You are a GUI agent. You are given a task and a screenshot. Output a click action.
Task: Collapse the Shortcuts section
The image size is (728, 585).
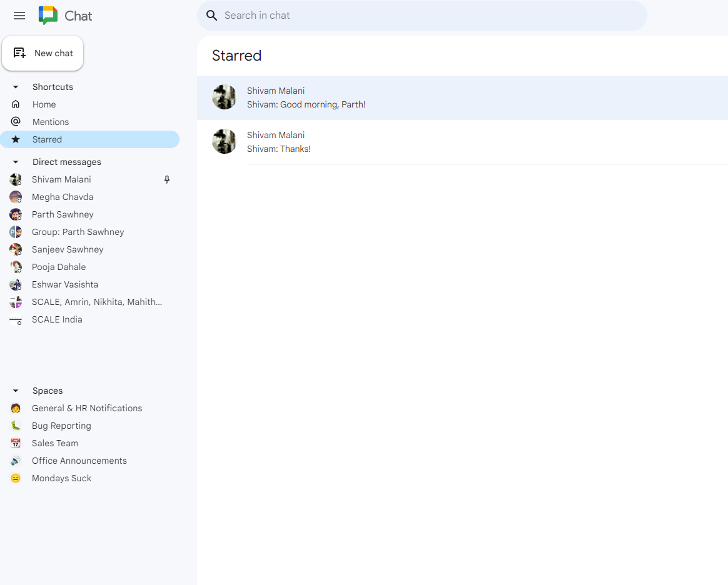pyautogui.click(x=15, y=86)
